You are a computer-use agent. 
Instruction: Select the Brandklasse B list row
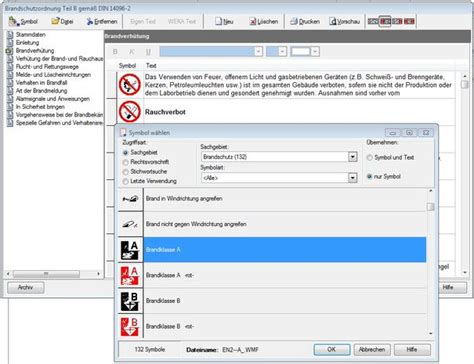(x=285, y=301)
